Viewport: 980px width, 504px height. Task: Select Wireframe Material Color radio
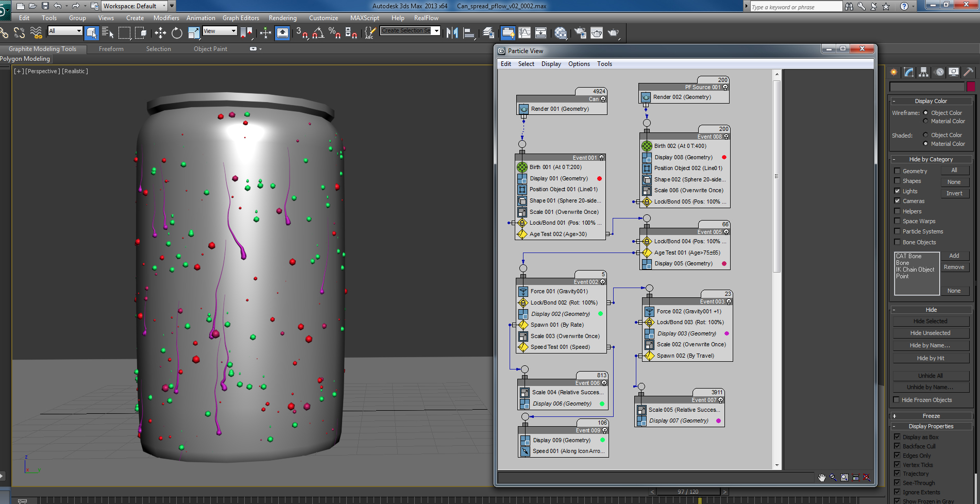pos(925,121)
